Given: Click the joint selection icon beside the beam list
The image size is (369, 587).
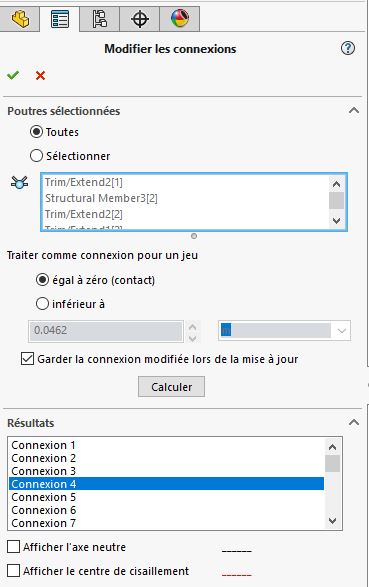Looking at the screenshot, I should [x=19, y=183].
